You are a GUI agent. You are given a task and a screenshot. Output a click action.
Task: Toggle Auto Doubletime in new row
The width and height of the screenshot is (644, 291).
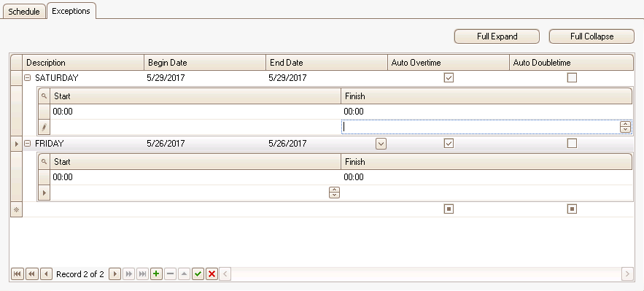572,209
